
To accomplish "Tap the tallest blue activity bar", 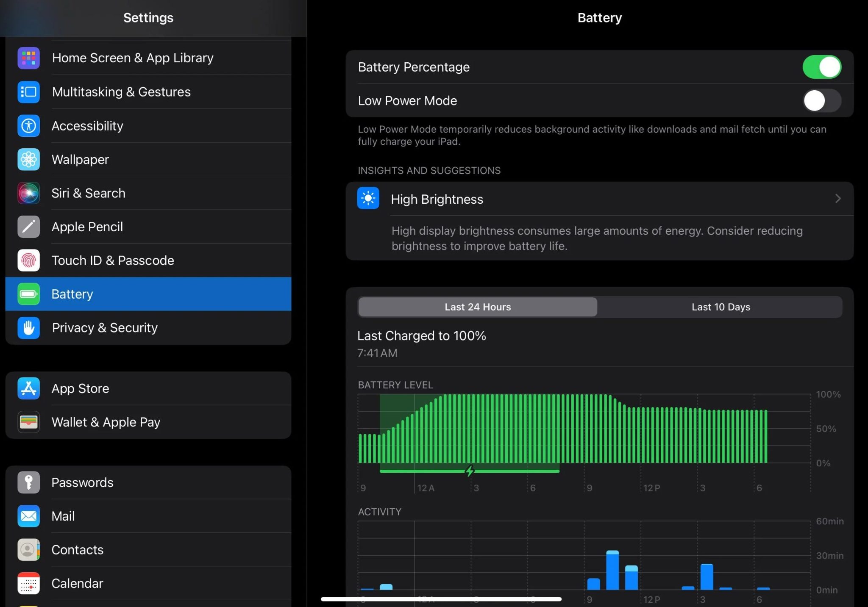I will click(x=612, y=570).
